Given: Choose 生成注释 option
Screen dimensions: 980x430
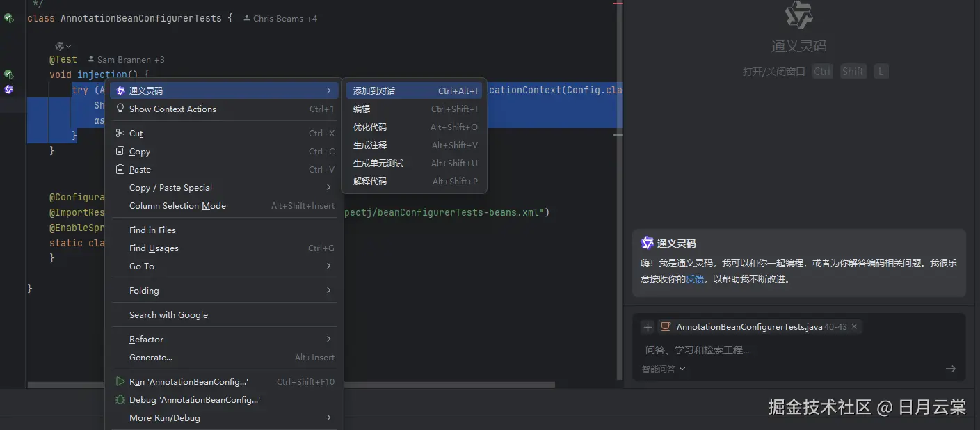Looking at the screenshot, I should (x=415, y=145).
